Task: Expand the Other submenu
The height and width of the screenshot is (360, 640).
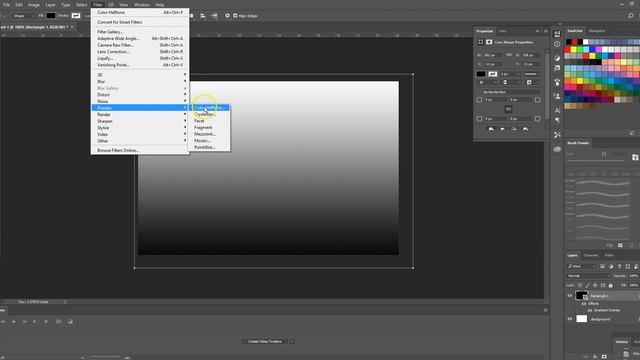Action: [x=139, y=141]
